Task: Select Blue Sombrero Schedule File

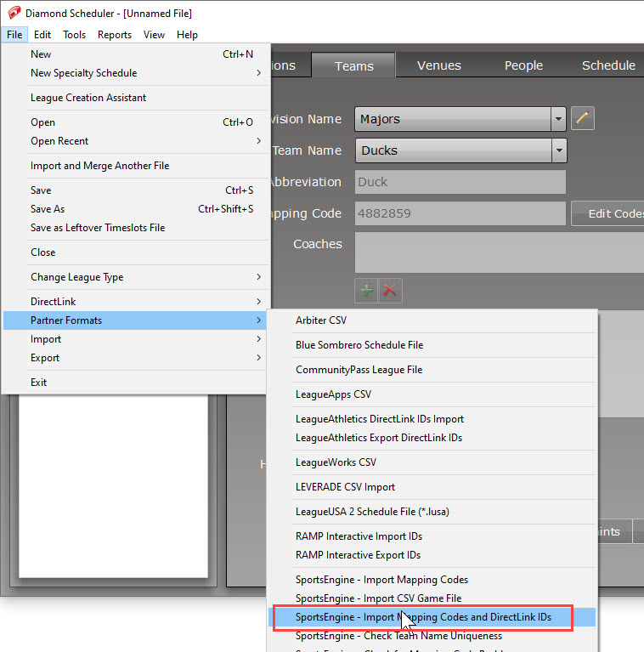Action: 432,345
